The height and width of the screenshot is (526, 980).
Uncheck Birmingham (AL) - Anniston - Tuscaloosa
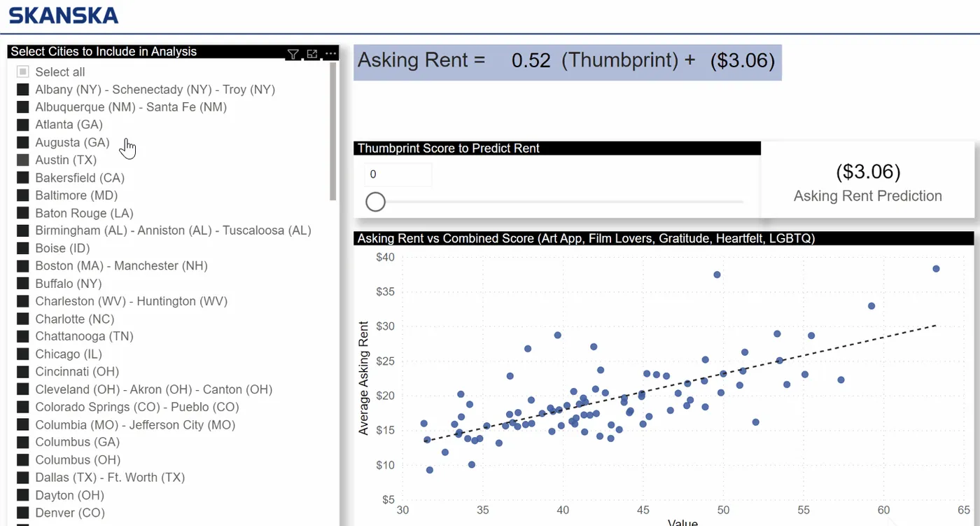pyautogui.click(x=22, y=230)
